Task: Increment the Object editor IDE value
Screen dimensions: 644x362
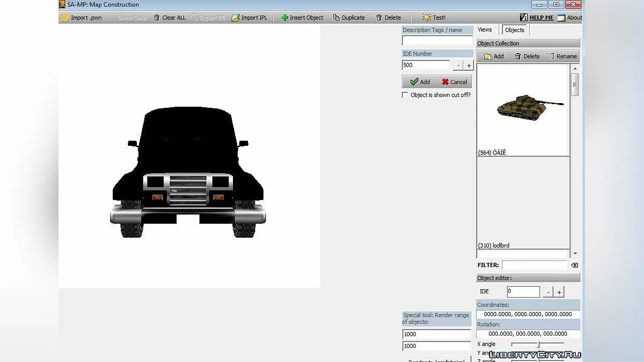Action: coord(559,292)
